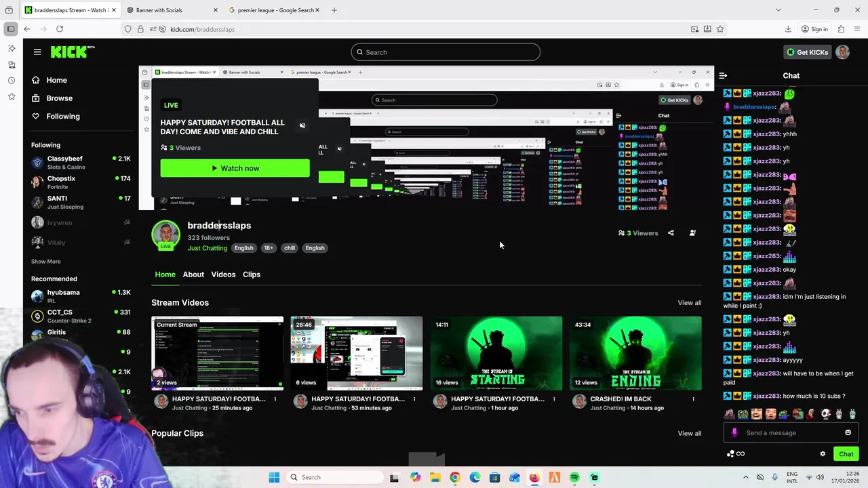Click the purple microphone icon in chat
The image size is (868, 488).
[734, 432]
